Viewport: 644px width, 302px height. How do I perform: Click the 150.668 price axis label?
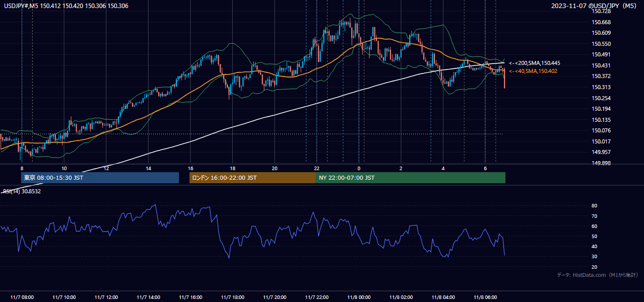(x=601, y=22)
